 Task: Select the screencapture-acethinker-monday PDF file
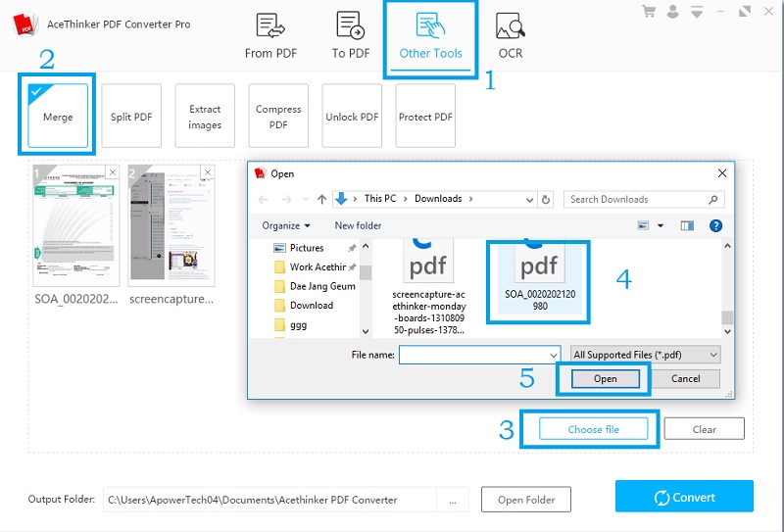click(429, 287)
